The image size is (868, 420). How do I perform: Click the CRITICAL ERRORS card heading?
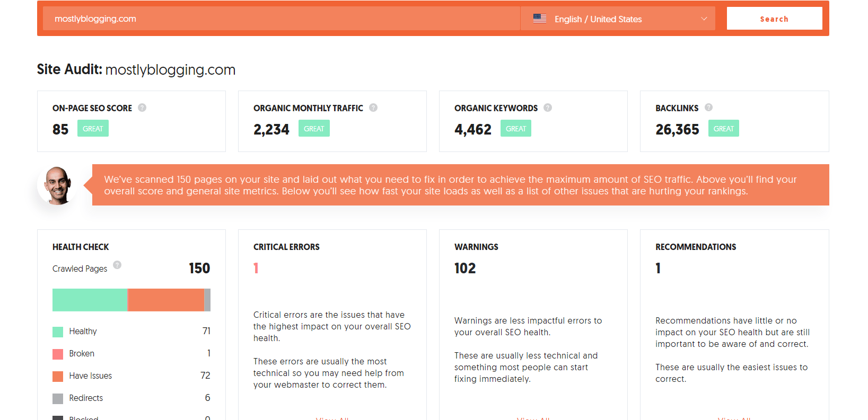(286, 247)
